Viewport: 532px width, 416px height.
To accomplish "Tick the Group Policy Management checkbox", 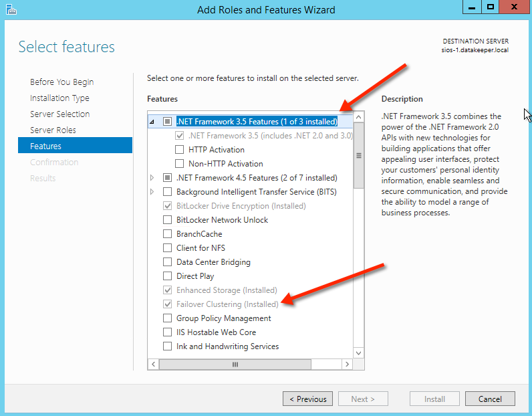I will point(167,318).
